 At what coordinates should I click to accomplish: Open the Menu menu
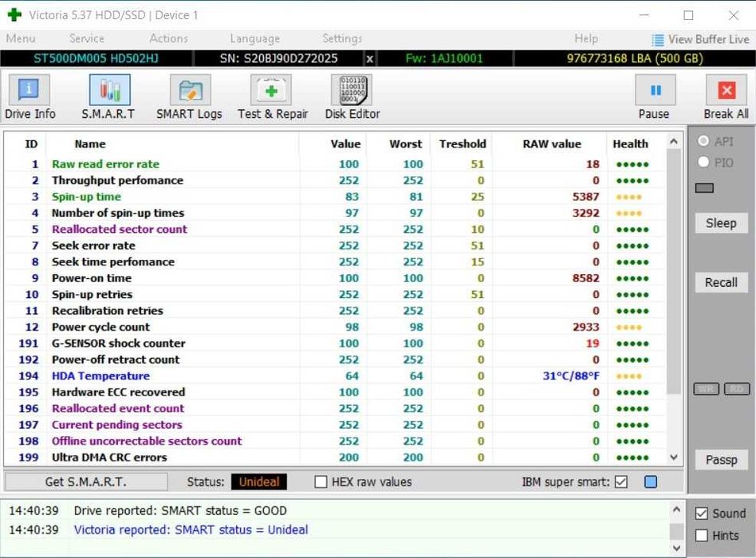tap(21, 38)
